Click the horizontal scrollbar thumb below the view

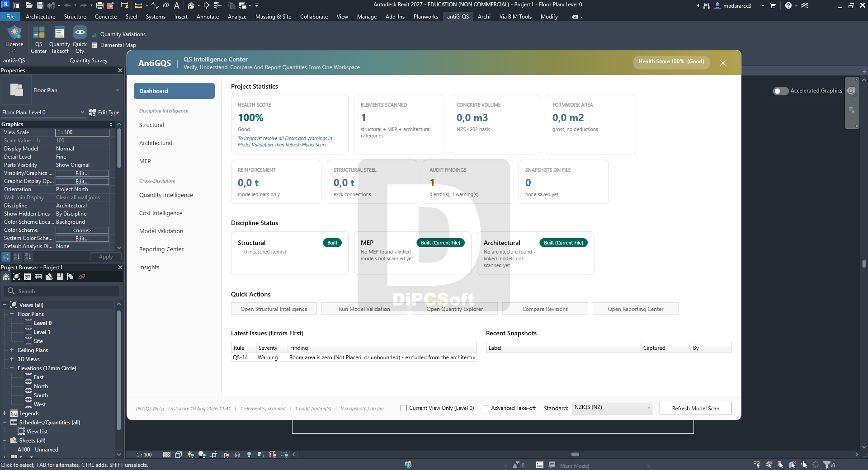tap(575, 455)
